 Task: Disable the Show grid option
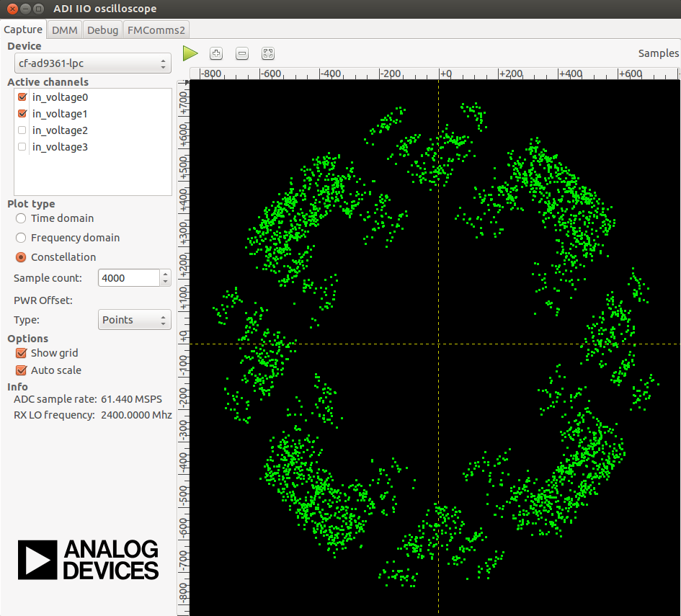[x=22, y=353]
